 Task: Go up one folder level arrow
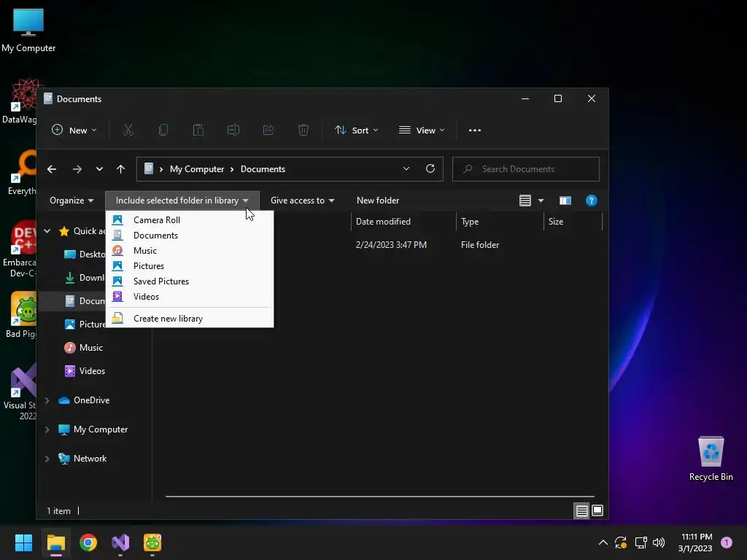pyautogui.click(x=120, y=169)
